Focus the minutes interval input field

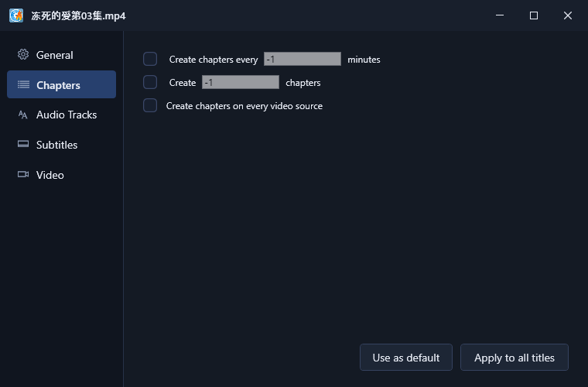click(303, 59)
